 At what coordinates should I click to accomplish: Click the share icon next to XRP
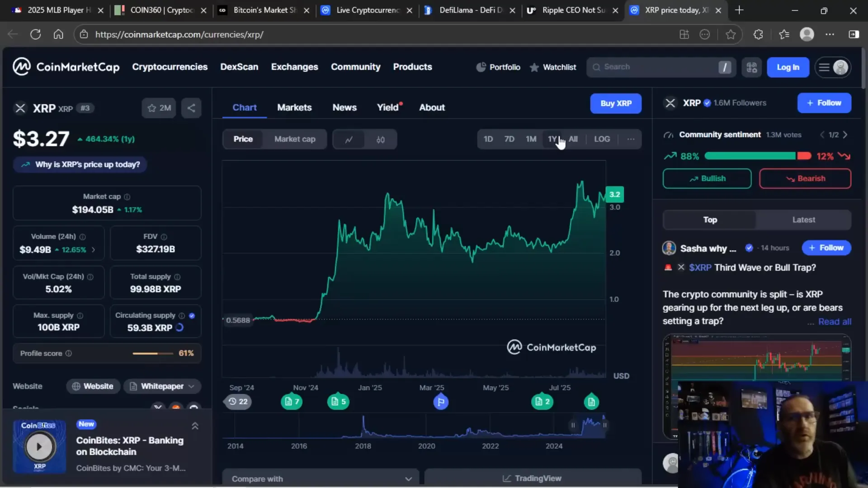191,108
